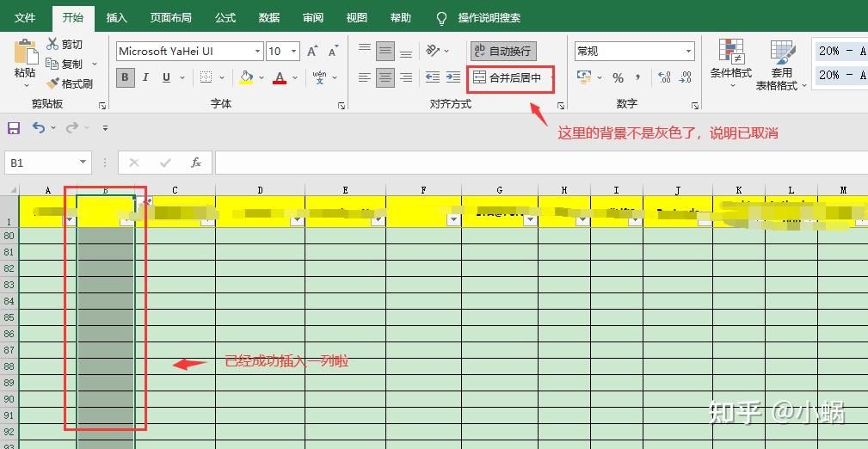
Task: Open the font name dropdown
Action: click(257, 52)
